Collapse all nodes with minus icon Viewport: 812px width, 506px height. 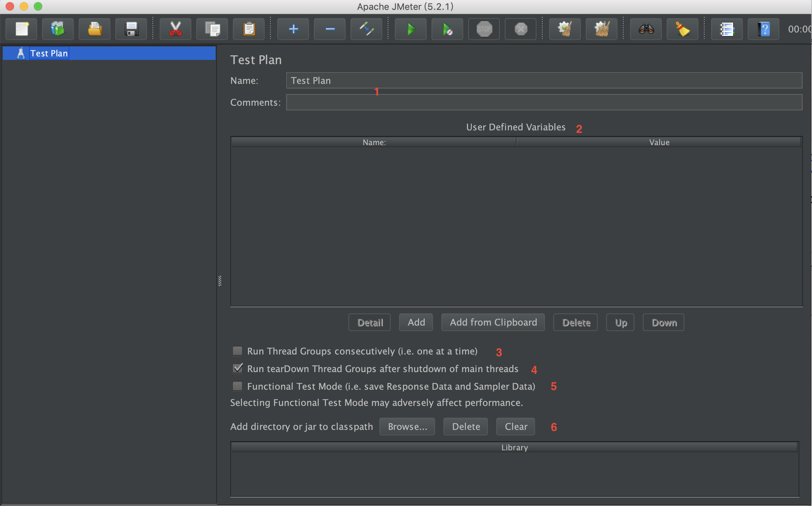click(x=330, y=29)
